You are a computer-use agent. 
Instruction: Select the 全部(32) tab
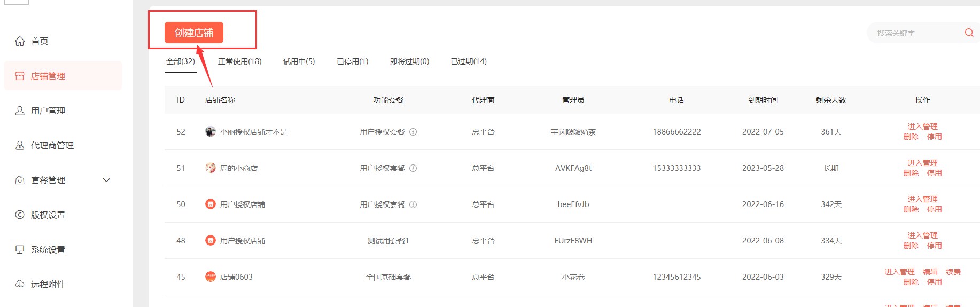(x=181, y=61)
